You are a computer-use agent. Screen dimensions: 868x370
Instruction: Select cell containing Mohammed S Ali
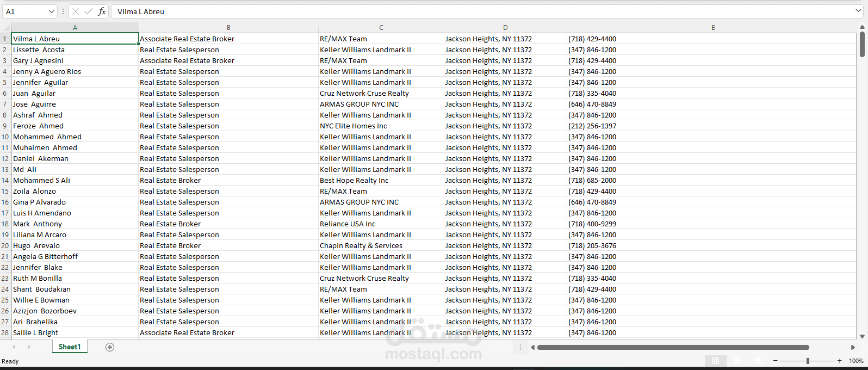click(x=75, y=180)
